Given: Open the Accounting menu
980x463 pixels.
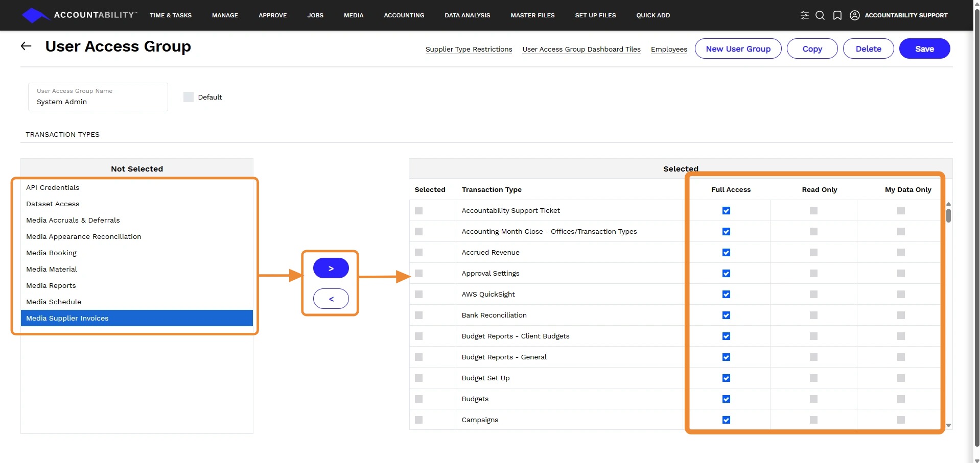Looking at the screenshot, I should click(404, 15).
